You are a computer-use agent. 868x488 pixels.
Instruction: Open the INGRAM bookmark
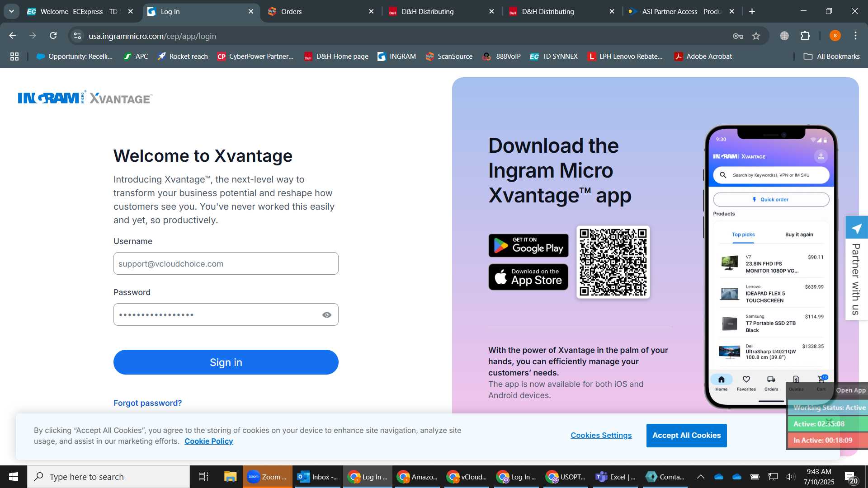pyautogui.click(x=396, y=56)
